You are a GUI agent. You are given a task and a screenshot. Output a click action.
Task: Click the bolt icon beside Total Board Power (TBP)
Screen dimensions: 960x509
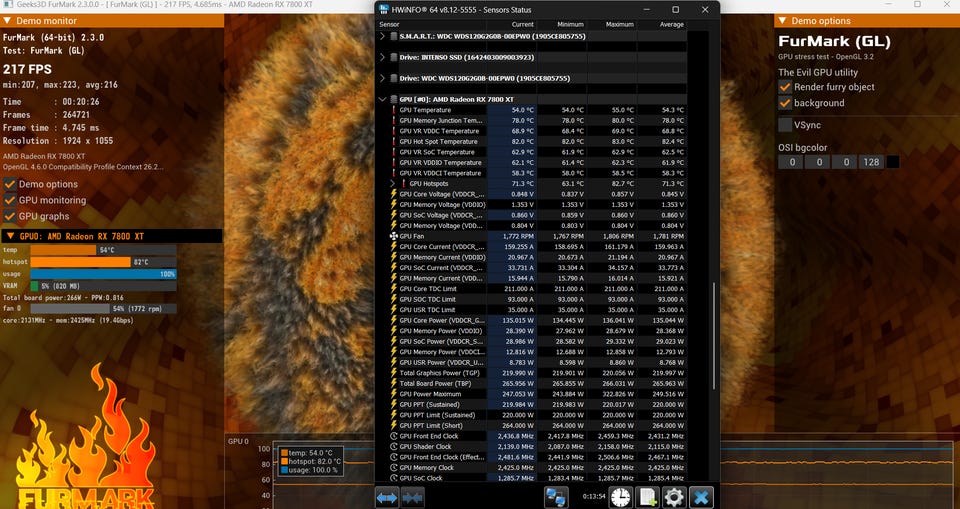pyautogui.click(x=394, y=383)
